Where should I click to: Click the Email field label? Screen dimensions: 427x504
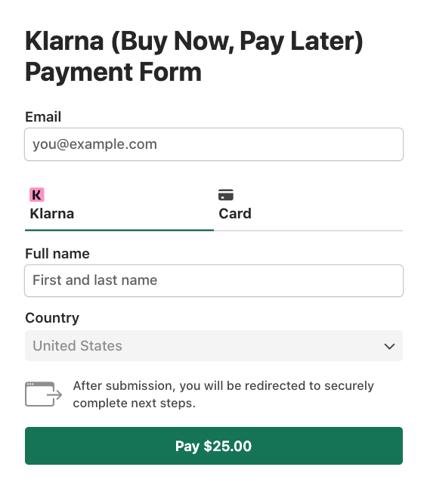pyautogui.click(x=43, y=116)
